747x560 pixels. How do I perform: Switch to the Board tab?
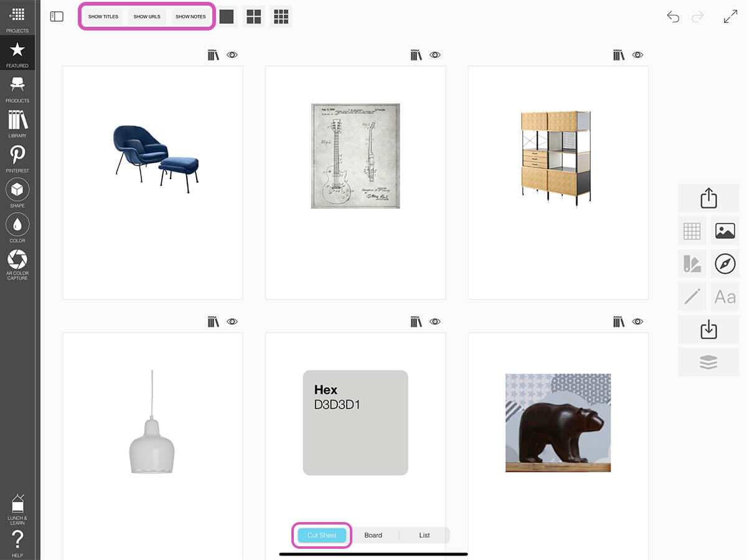pyautogui.click(x=373, y=535)
